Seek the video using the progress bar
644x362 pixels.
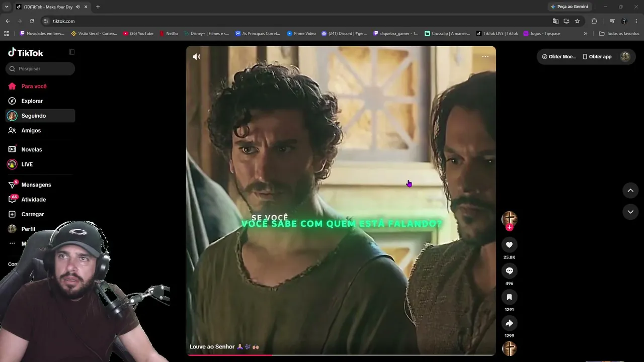tap(341, 355)
